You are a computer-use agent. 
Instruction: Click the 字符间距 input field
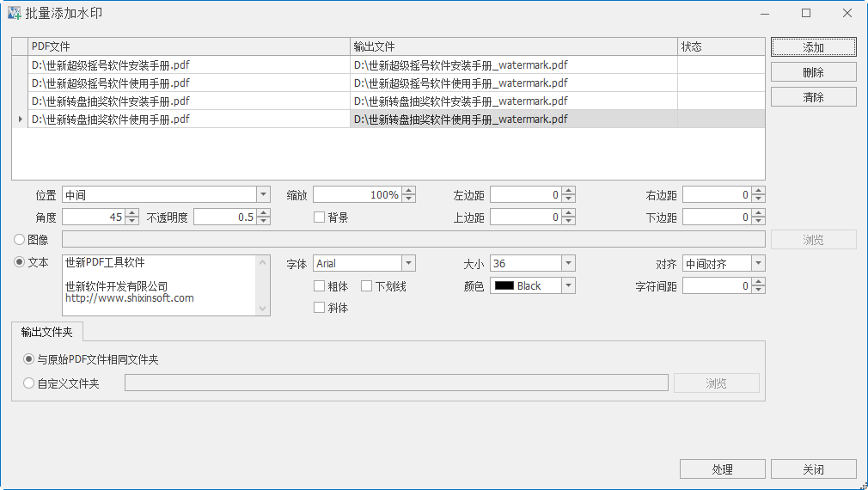(x=718, y=285)
